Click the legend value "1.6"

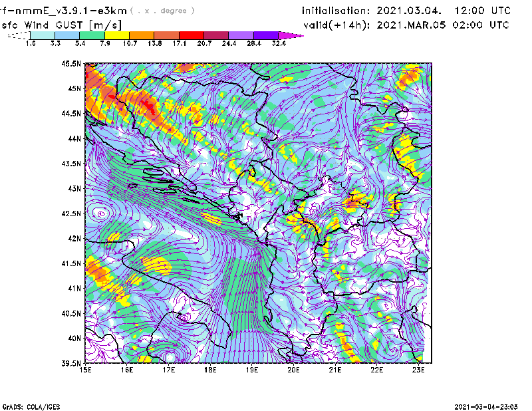pos(31,43)
